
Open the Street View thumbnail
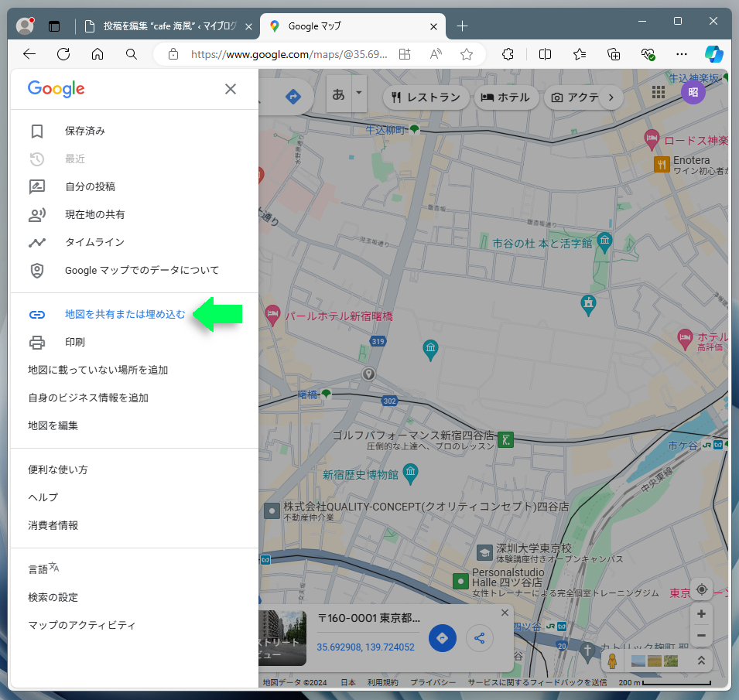tap(282, 638)
